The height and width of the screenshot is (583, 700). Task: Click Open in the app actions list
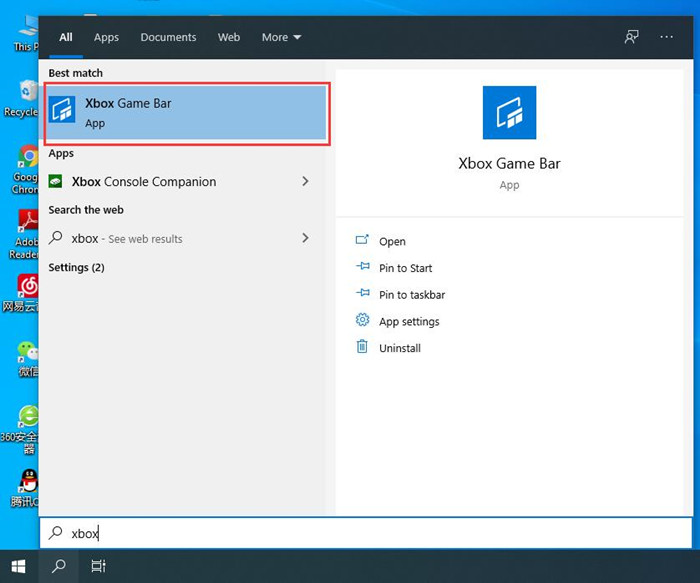coord(392,242)
